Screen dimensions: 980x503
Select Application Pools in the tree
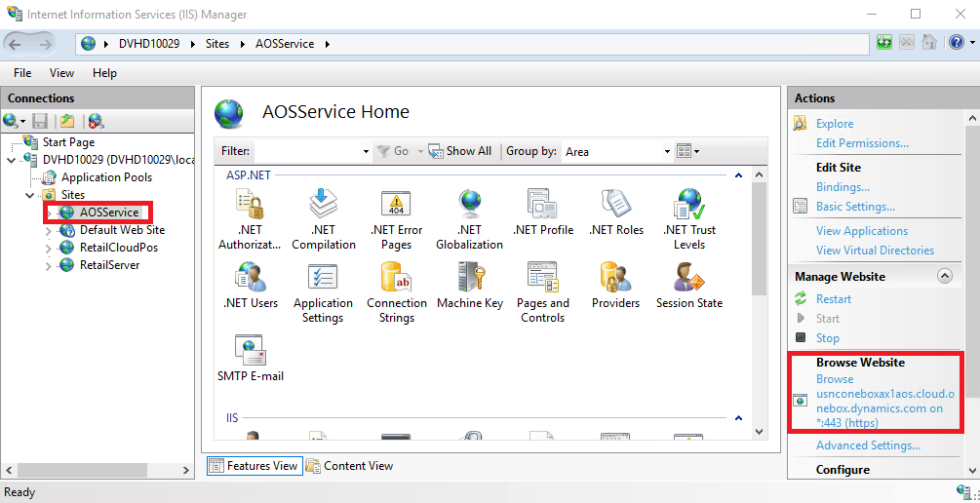coord(106,177)
